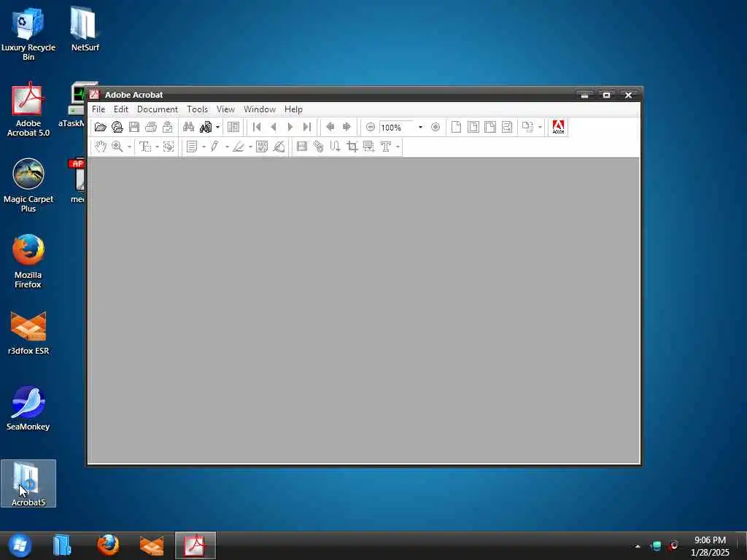Viewport: 747px width, 560px height.
Task: Expand the TouchUp Text tool dropdown
Action: (x=398, y=147)
